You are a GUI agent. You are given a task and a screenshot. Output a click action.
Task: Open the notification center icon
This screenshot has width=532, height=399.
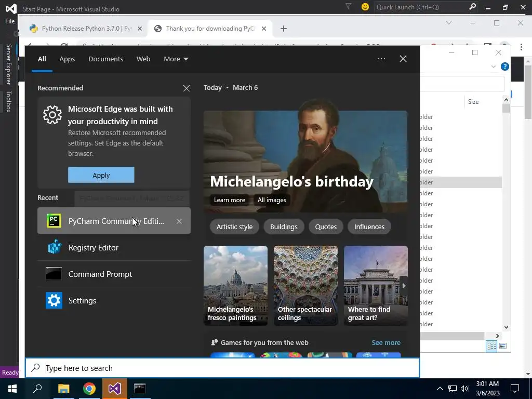(x=515, y=389)
